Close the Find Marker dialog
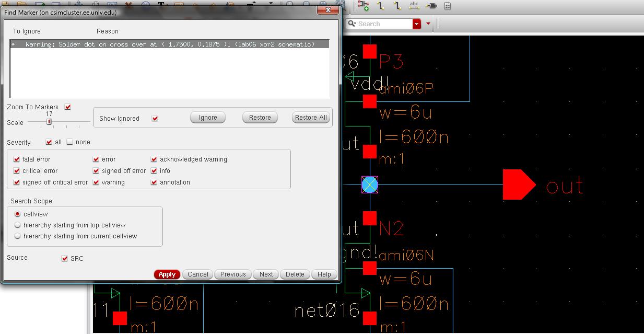644x334 pixels. [x=329, y=10]
